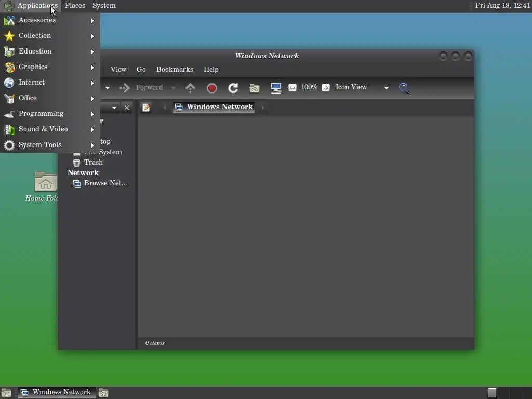
Task: Go up to parent folder
Action: [190, 88]
